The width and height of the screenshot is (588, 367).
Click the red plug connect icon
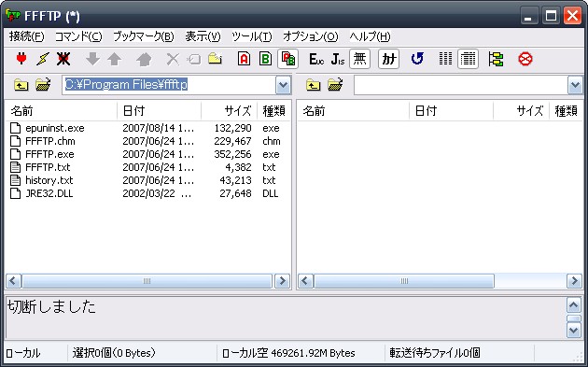tap(21, 59)
